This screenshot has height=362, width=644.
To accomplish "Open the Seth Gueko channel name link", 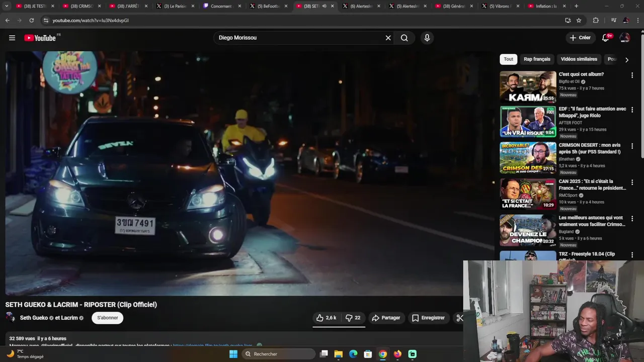I will tap(34, 318).
